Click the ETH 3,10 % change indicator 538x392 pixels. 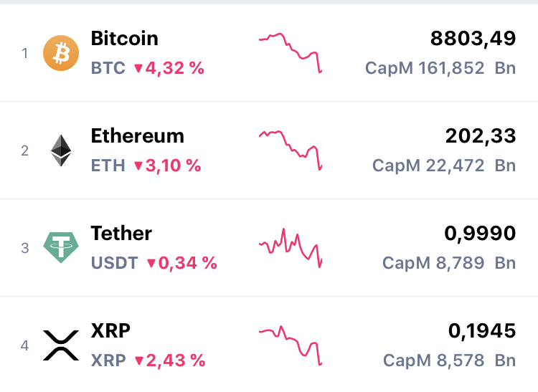(x=167, y=166)
